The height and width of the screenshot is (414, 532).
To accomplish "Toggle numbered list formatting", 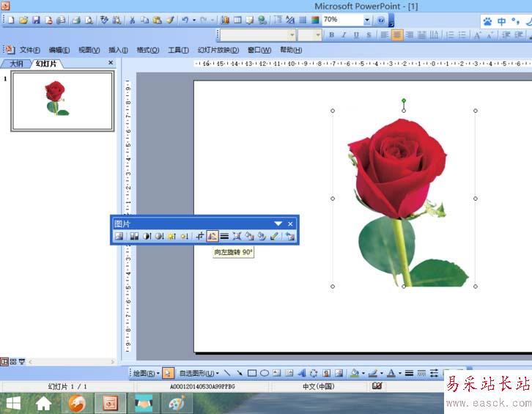I will click(x=450, y=34).
